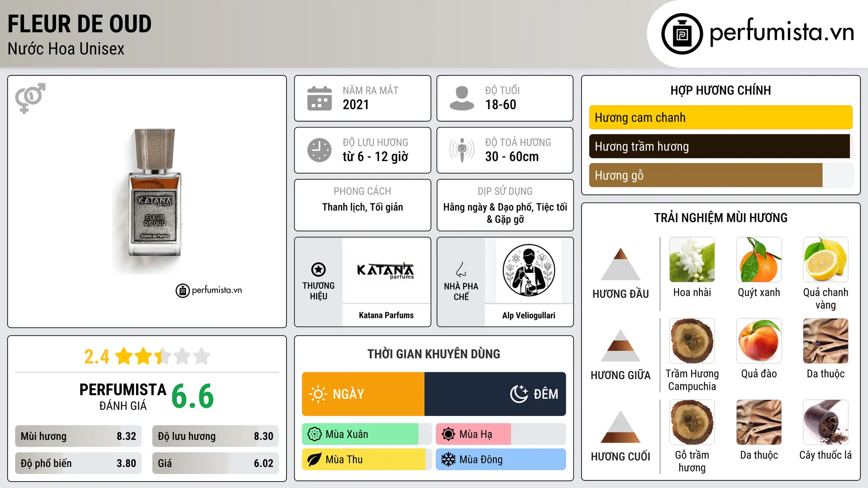Click the Hương đầu pyramid icon
The width and height of the screenshot is (868, 488).
coord(621,264)
